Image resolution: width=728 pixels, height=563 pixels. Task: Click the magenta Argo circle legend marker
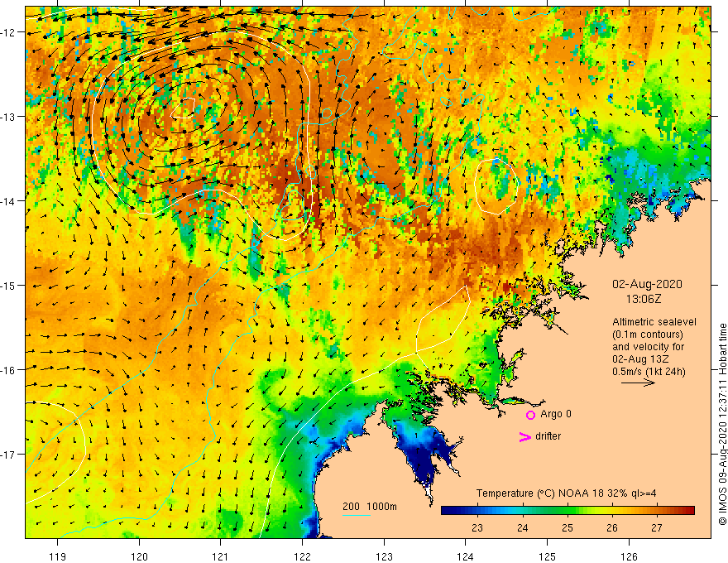coord(530,415)
